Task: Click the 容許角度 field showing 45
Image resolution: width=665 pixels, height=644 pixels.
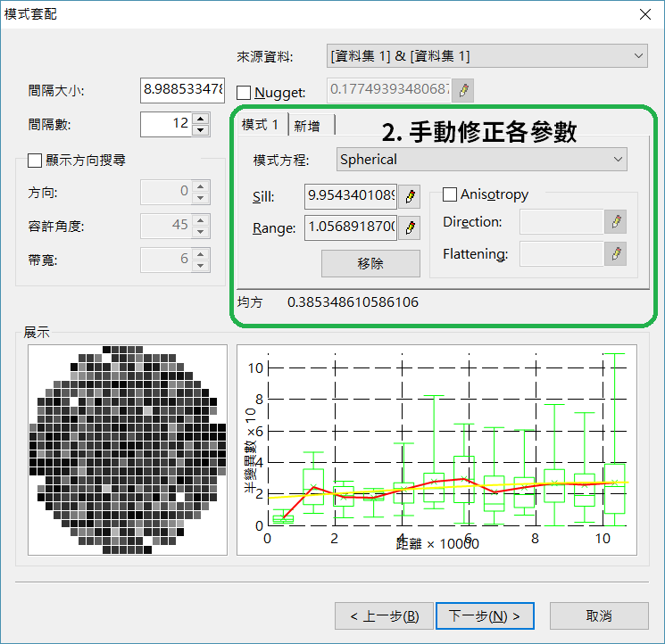Action: click(x=166, y=226)
